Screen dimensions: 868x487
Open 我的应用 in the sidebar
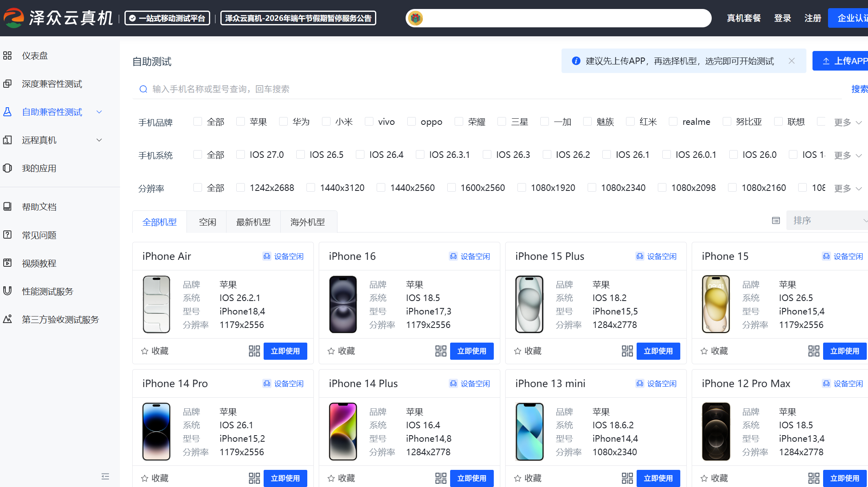coord(39,168)
